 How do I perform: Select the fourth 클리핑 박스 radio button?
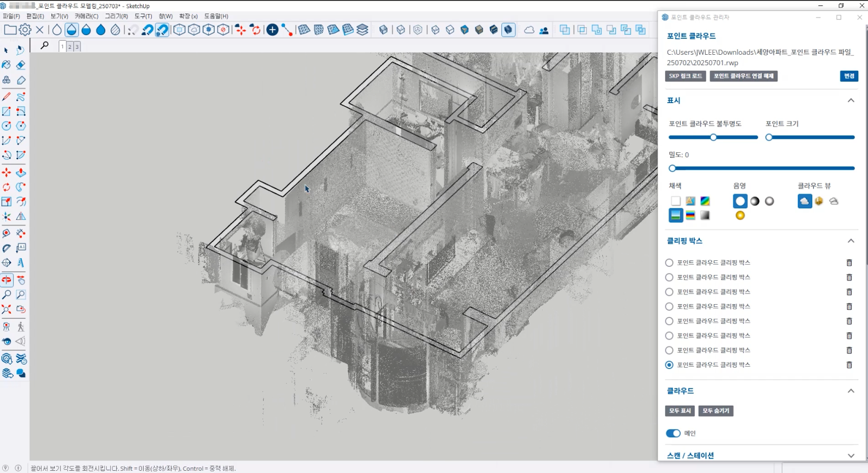669,306
